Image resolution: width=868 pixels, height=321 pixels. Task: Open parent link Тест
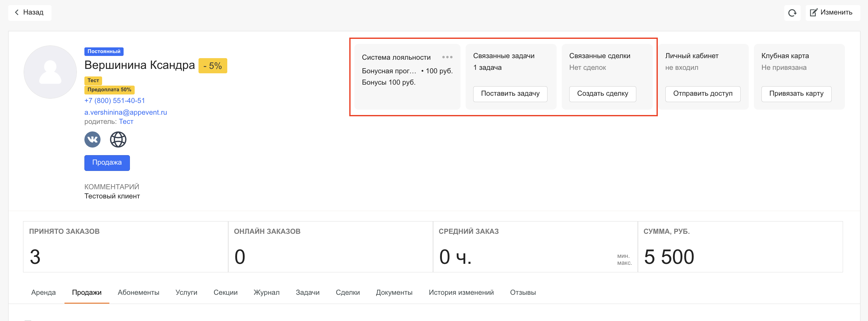pos(126,122)
